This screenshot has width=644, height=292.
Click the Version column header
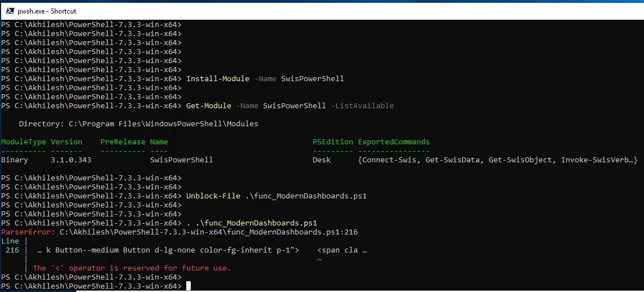(67, 142)
